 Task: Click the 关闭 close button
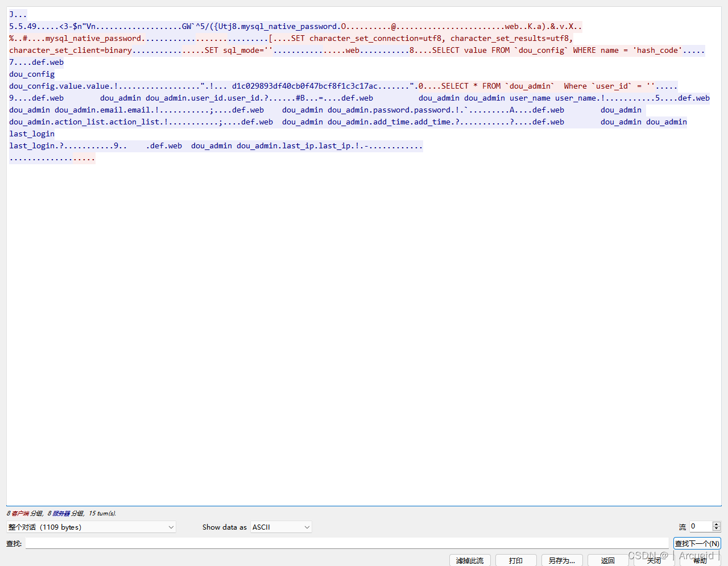pos(654,560)
